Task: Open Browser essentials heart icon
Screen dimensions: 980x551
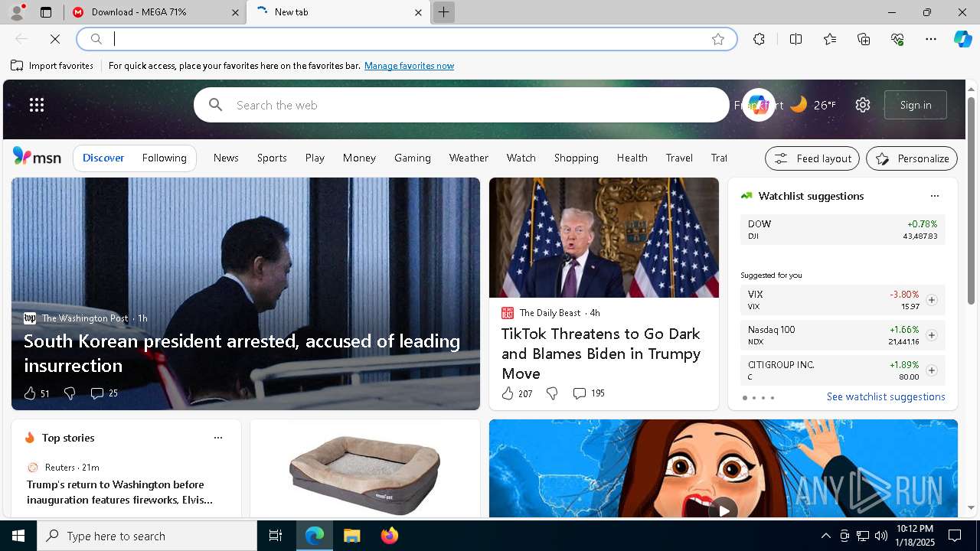Action: pyautogui.click(x=897, y=39)
